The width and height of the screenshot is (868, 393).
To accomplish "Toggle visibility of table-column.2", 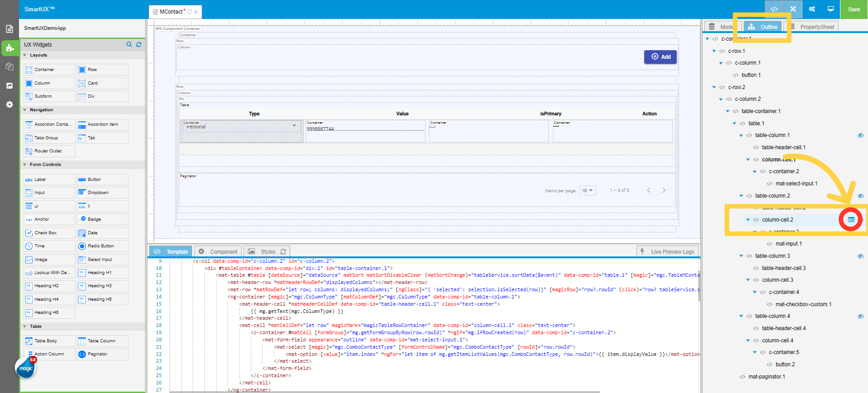I will (x=861, y=196).
